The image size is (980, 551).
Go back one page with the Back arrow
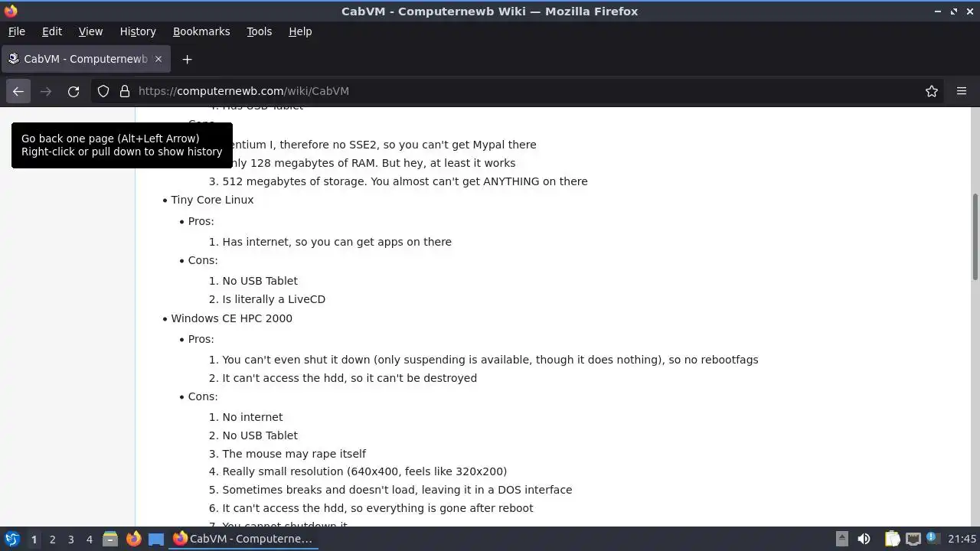tap(18, 91)
